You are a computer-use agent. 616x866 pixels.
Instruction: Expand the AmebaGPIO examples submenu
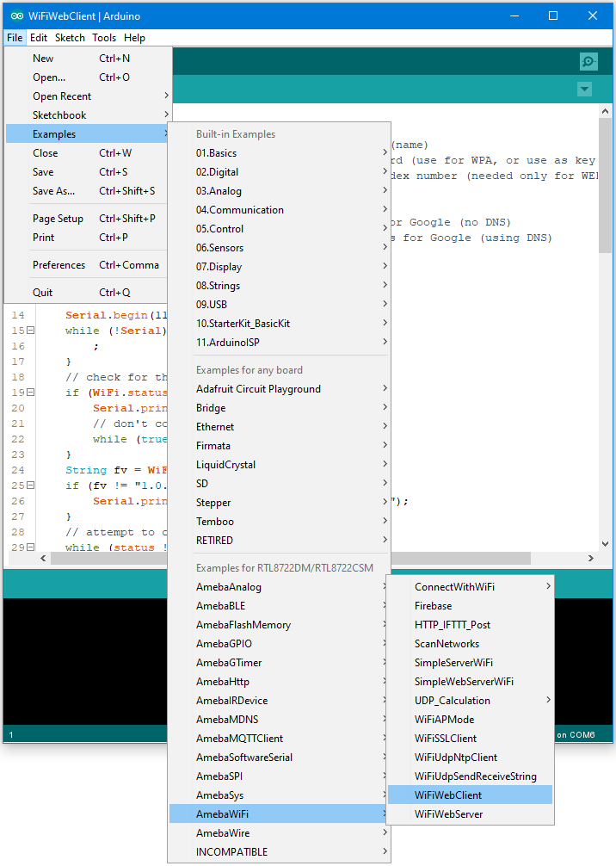[278, 644]
